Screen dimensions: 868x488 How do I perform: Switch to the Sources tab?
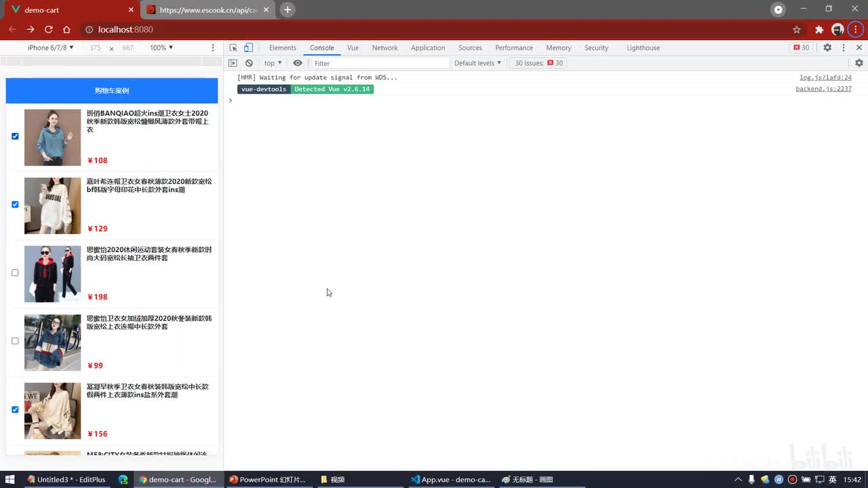click(470, 47)
